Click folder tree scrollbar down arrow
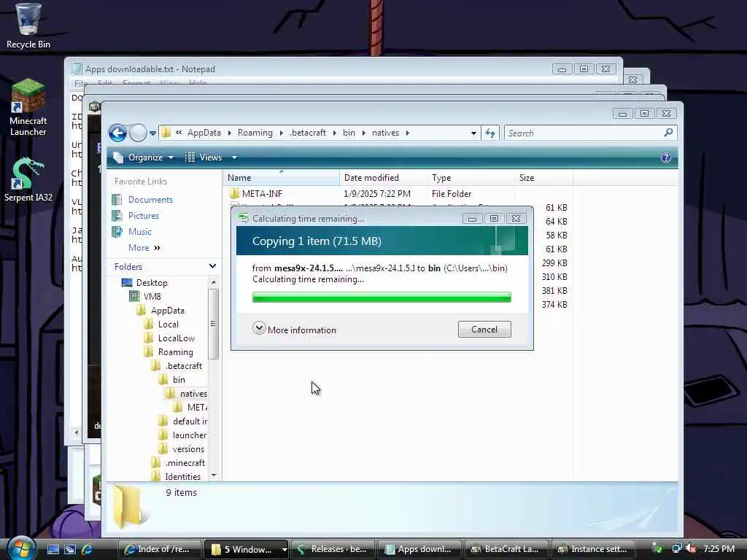The height and width of the screenshot is (560, 747). point(214,475)
